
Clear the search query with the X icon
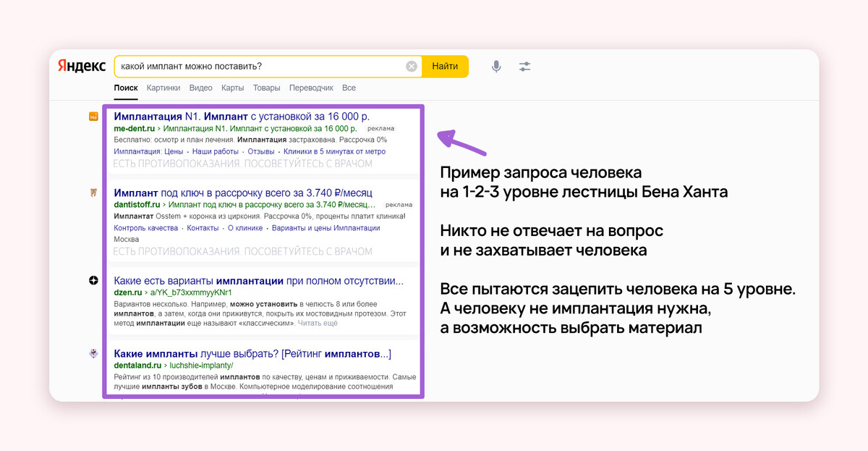pos(412,67)
